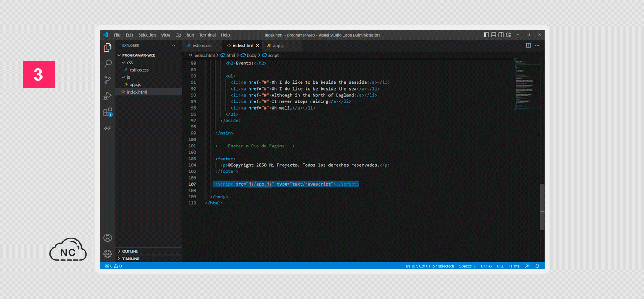Switch to the estilos.css tab

coord(202,46)
